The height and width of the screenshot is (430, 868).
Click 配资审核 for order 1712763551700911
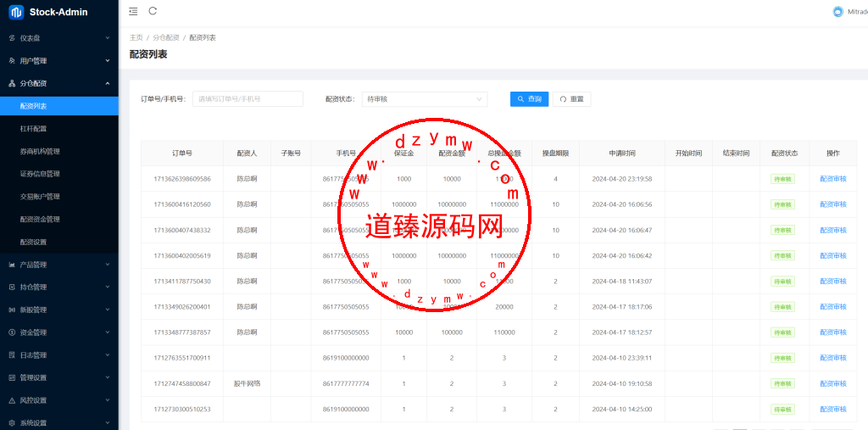(833, 358)
